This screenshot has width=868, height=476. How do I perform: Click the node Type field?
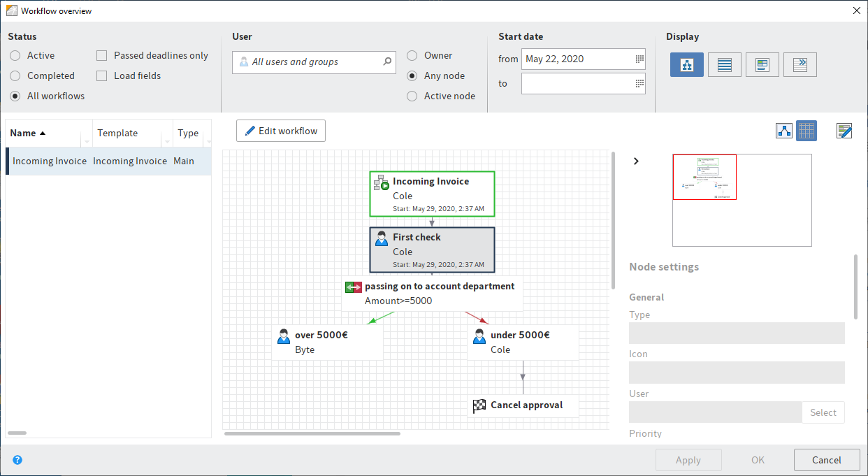[737, 333]
